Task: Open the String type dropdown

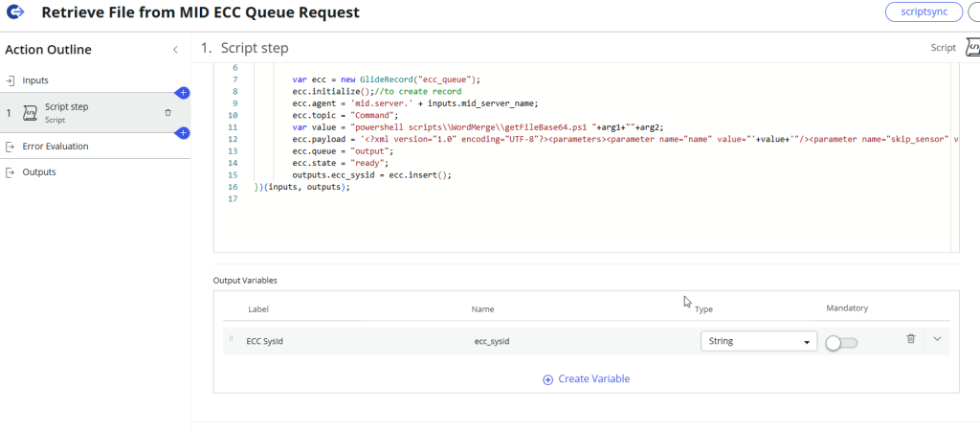Action: pos(758,341)
